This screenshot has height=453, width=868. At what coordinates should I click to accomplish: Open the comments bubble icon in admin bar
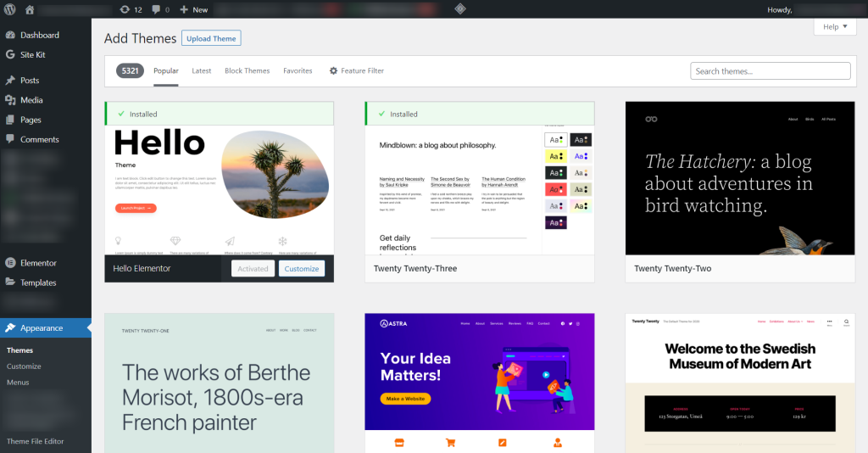[156, 9]
